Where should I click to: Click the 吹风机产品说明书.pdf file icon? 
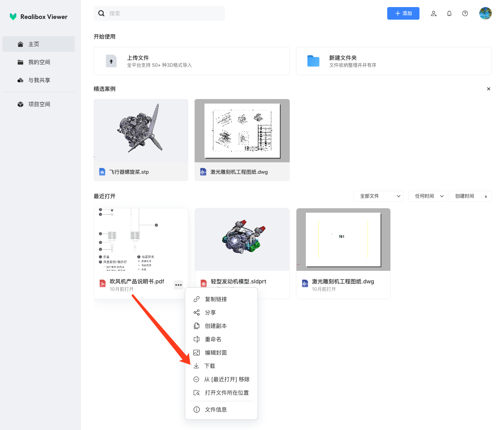(x=103, y=283)
